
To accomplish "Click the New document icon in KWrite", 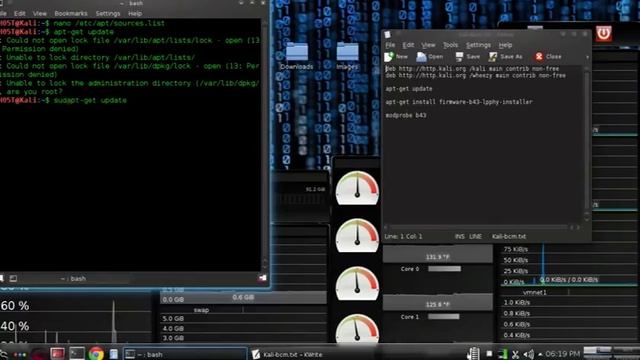I will pos(389,56).
